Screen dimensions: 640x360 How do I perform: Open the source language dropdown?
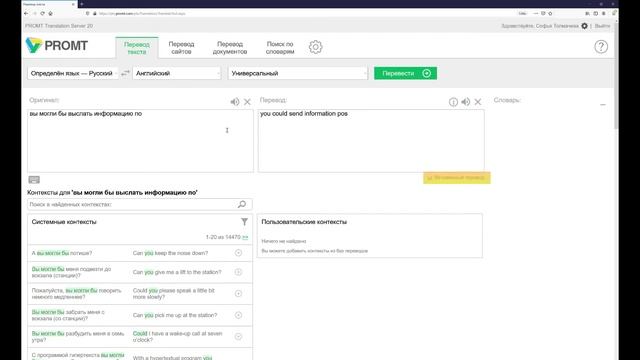73,73
